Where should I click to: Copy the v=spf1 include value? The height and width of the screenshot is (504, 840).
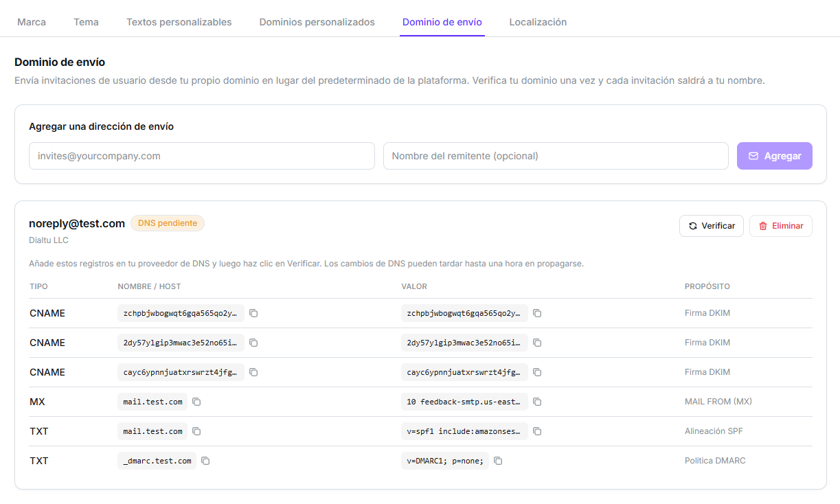tap(537, 431)
